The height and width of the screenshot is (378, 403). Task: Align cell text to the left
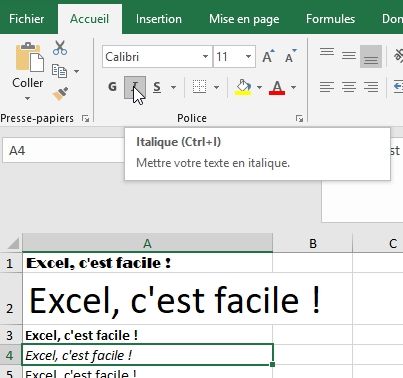(x=327, y=87)
